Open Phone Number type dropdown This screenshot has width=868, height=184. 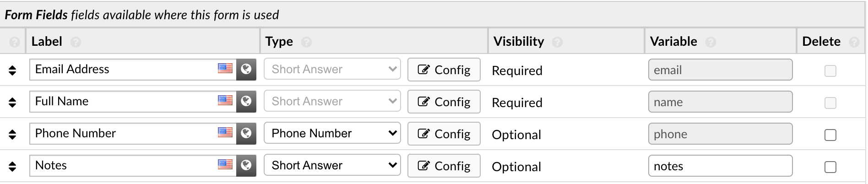pyautogui.click(x=332, y=133)
